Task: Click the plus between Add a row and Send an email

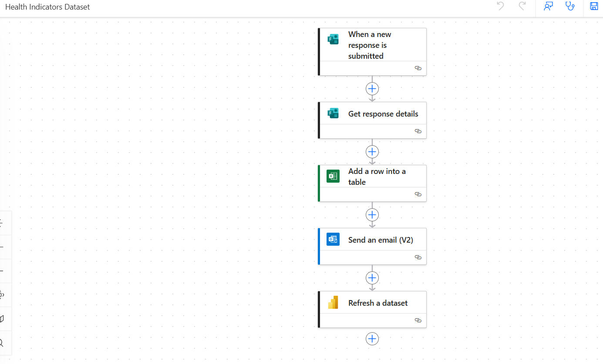Action: coord(372,215)
